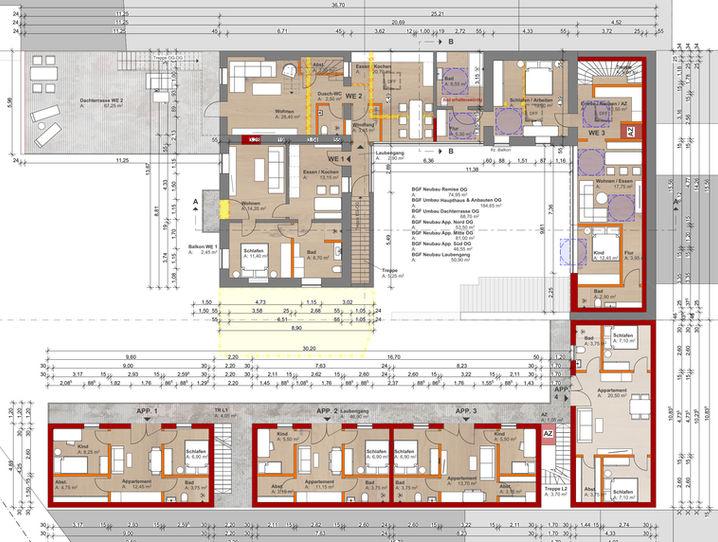Select 'BGF Neubau App. Süd OG' line
The height and width of the screenshot is (542, 718).
[x=441, y=244]
